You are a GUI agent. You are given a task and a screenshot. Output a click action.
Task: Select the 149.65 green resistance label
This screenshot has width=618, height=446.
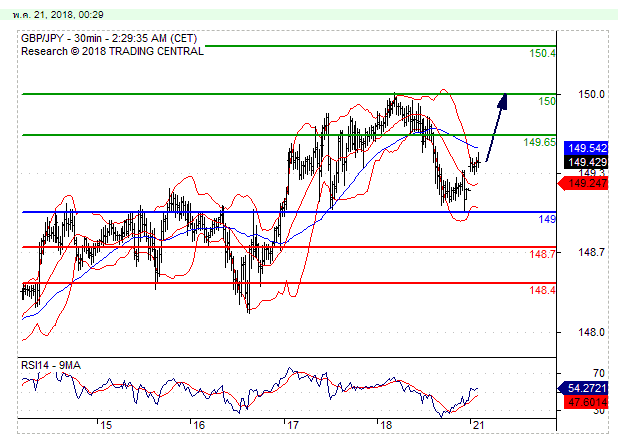[x=540, y=142]
